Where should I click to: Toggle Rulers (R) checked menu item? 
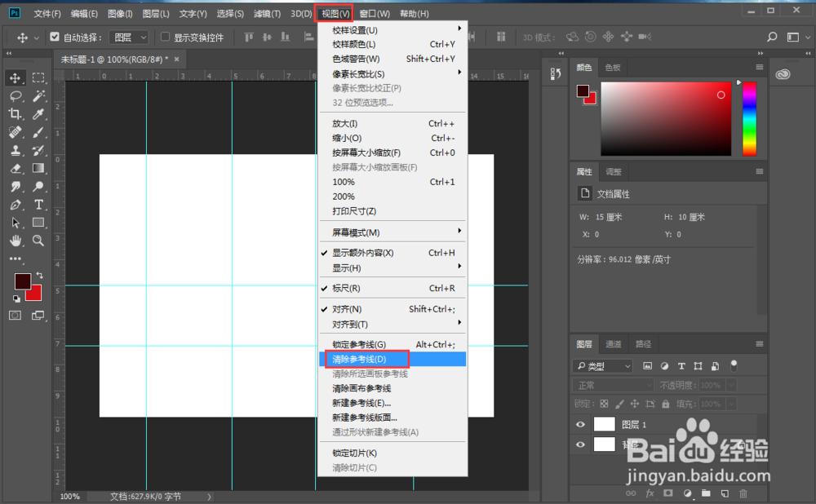(392, 288)
